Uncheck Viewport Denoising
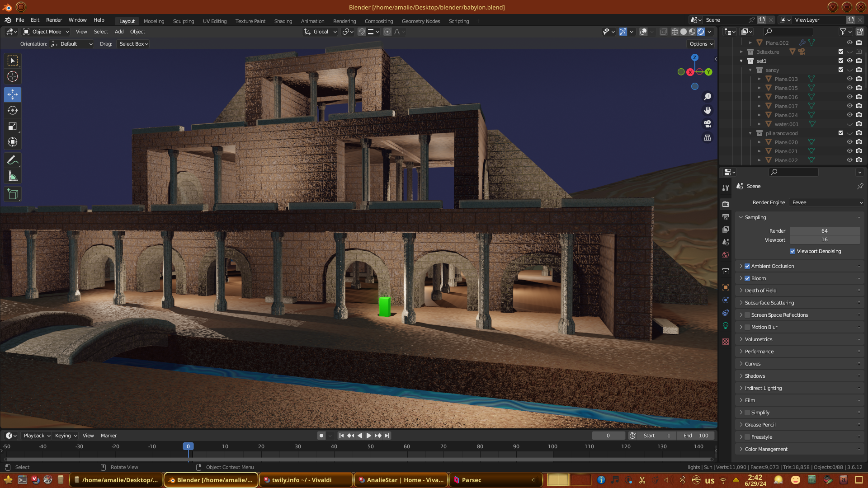The width and height of the screenshot is (868, 488). click(793, 251)
